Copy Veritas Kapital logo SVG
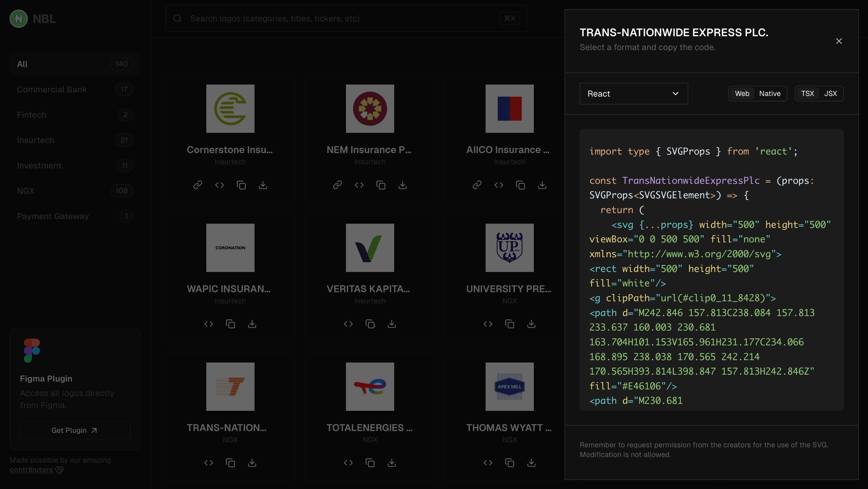This screenshot has width=868, height=489. [370, 324]
